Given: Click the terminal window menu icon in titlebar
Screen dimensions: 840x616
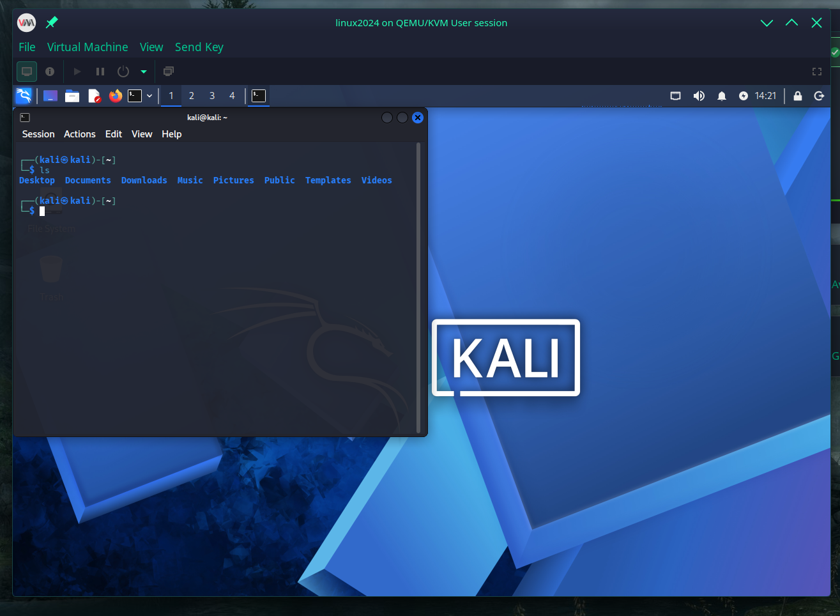Looking at the screenshot, I should tap(25, 118).
